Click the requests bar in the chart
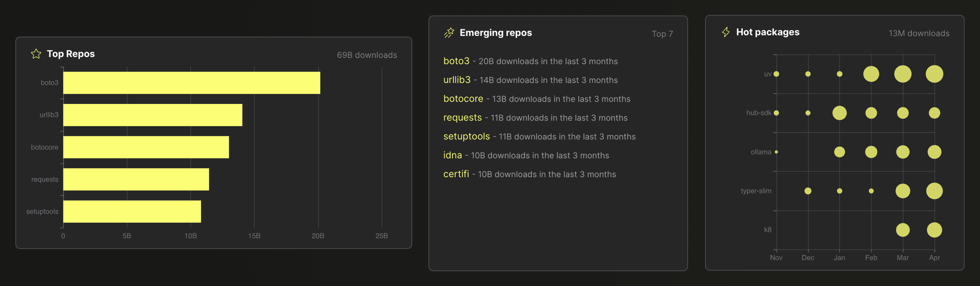This screenshot has height=286, width=980. pyautogui.click(x=136, y=179)
